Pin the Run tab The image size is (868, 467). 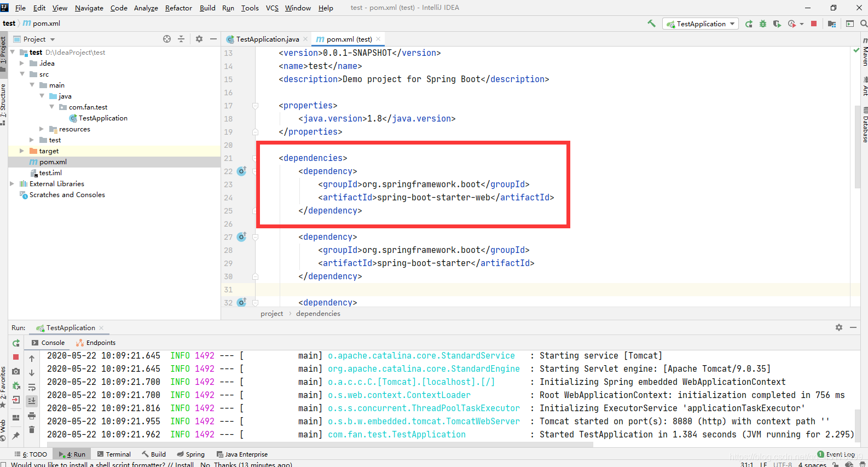16,435
